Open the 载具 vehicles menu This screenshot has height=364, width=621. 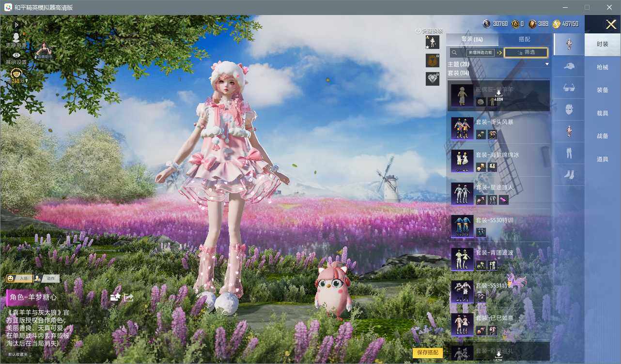(x=603, y=113)
